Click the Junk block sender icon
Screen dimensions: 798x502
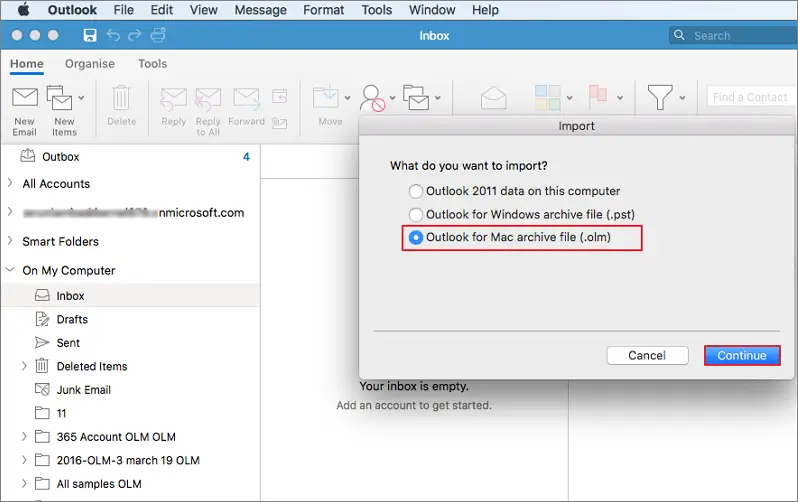[x=373, y=98]
